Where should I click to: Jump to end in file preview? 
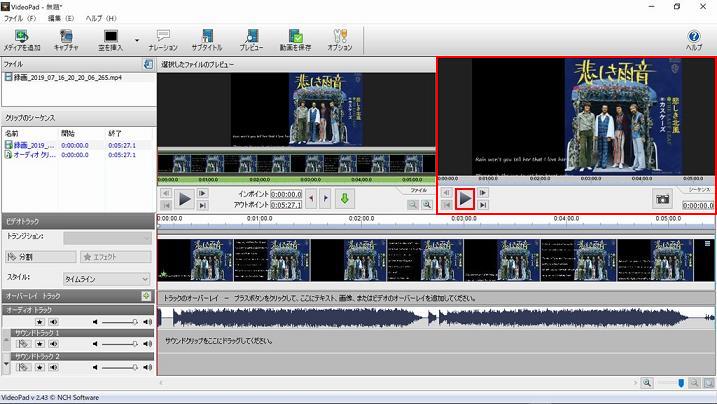pos(202,205)
